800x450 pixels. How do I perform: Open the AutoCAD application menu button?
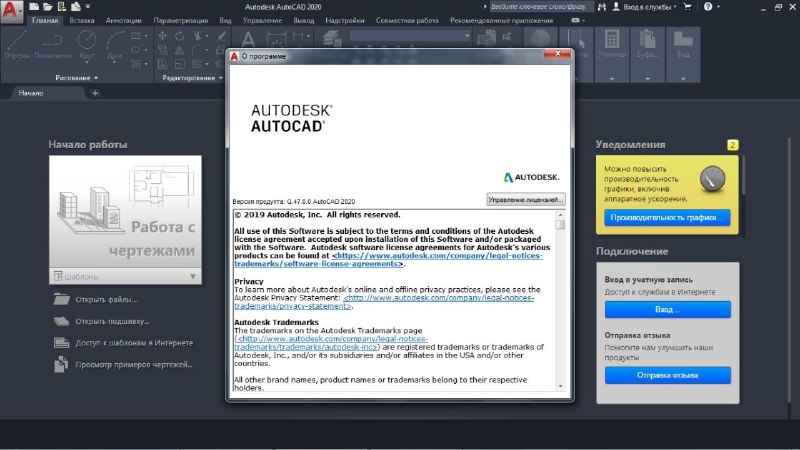click(12, 11)
